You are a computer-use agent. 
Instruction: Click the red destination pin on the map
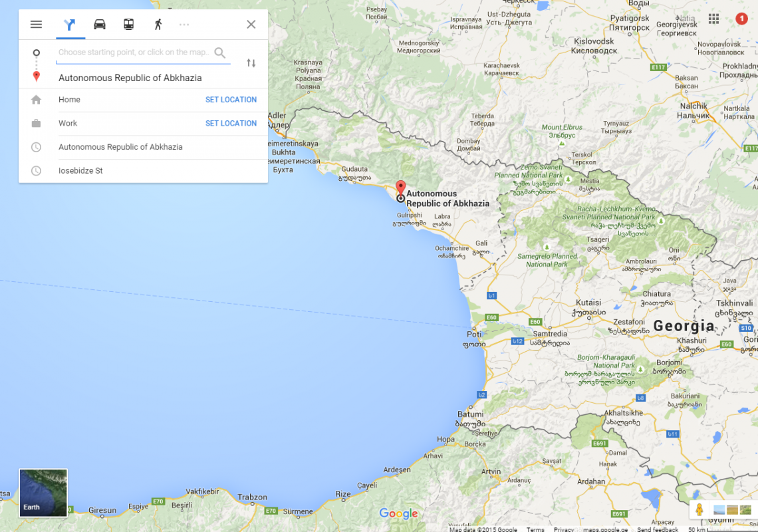pos(401,188)
